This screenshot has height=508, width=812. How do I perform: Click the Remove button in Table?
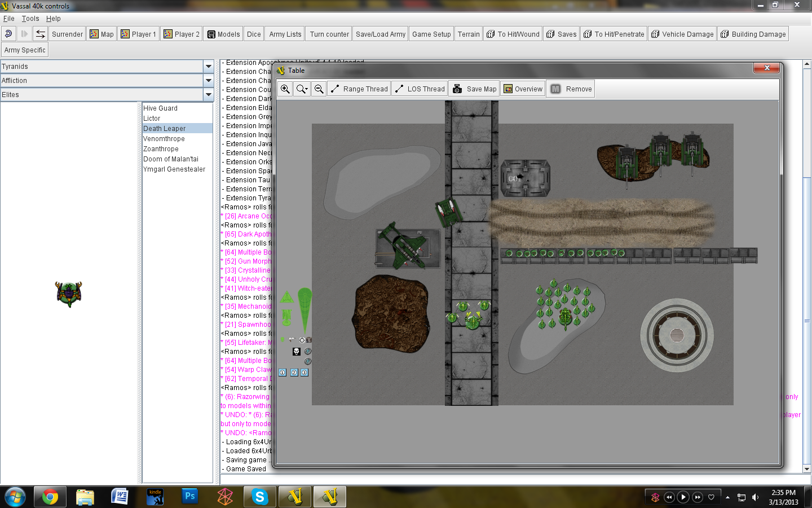[x=571, y=89]
